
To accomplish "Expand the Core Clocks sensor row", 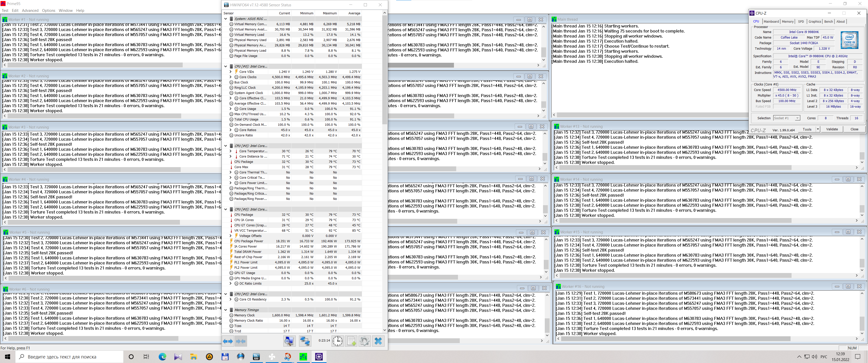I will click(230, 77).
